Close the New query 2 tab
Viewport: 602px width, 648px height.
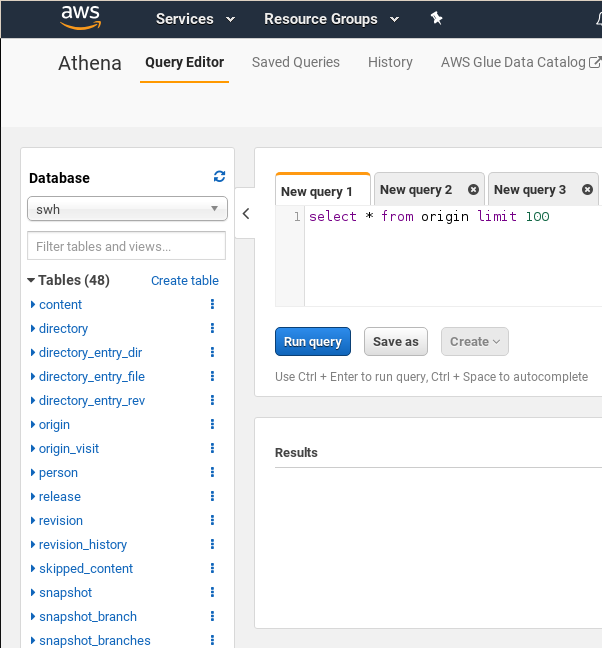[x=473, y=190]
